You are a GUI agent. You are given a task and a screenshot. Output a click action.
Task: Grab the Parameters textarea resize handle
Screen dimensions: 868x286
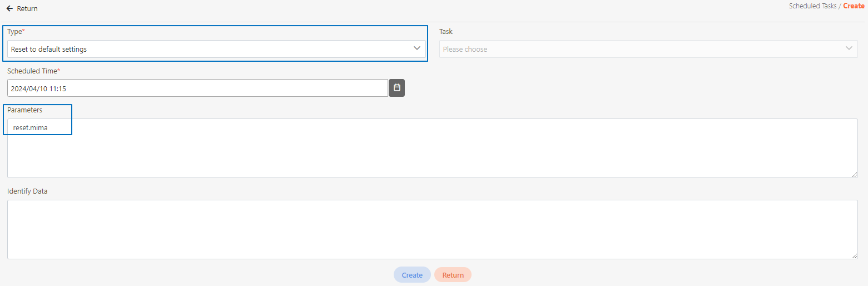coord(854,175)
